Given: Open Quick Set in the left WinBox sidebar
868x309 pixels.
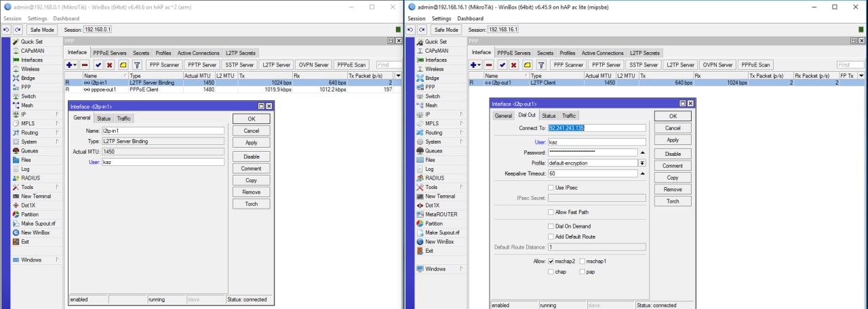Looking at the screenshot, I should (x=31, y=42).
